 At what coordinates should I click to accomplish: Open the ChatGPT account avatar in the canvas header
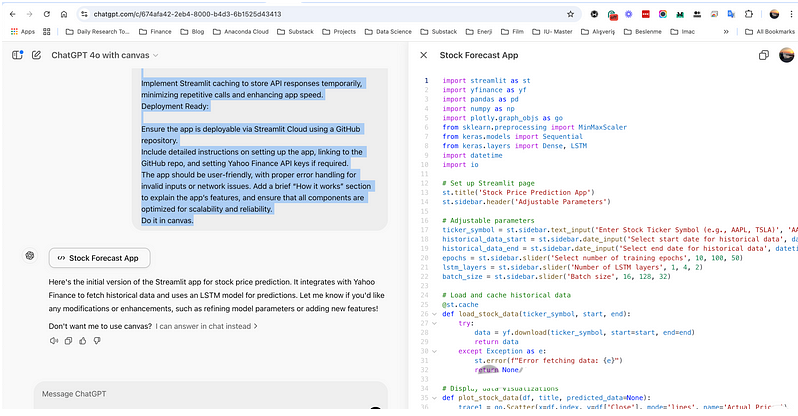point(786,55)
